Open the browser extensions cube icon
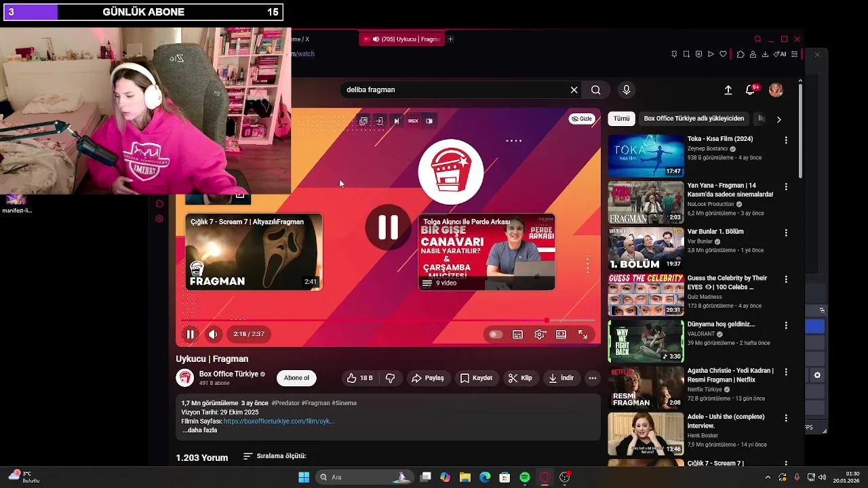The image size is (868, 488). [x=741, y=54]
